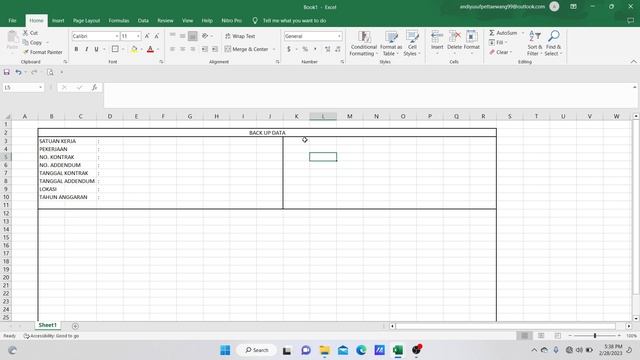Open the Calibri font name dropdown

117,36
